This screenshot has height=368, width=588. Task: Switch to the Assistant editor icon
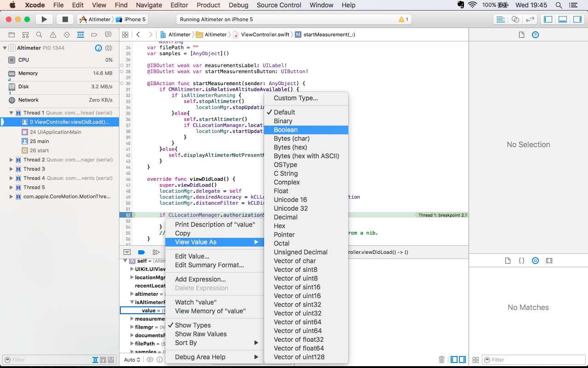click(515, 19)
